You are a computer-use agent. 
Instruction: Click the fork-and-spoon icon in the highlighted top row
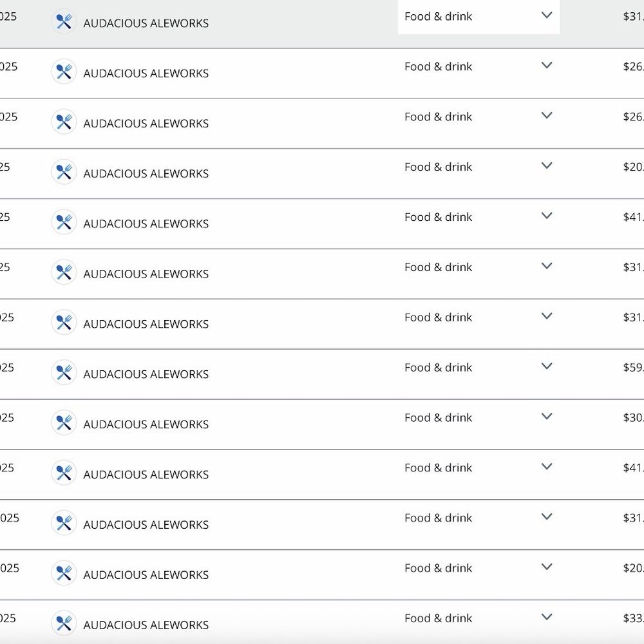pos(64,21)
